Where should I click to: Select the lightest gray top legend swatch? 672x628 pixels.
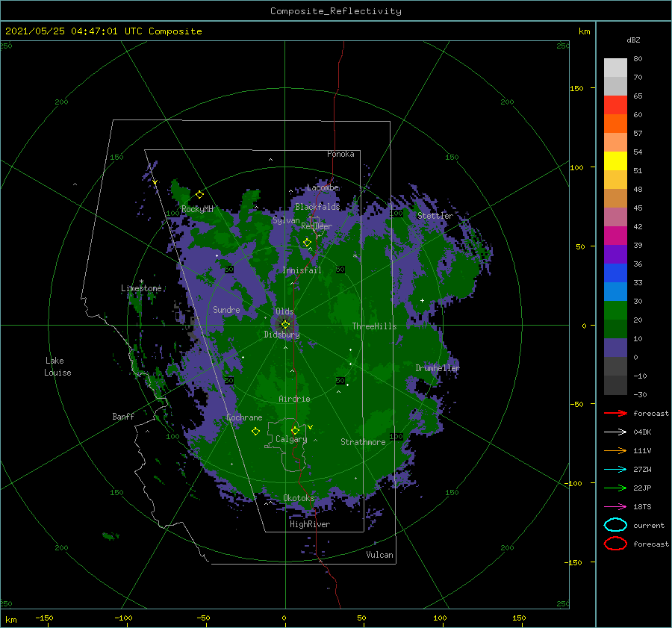[615, 68]
